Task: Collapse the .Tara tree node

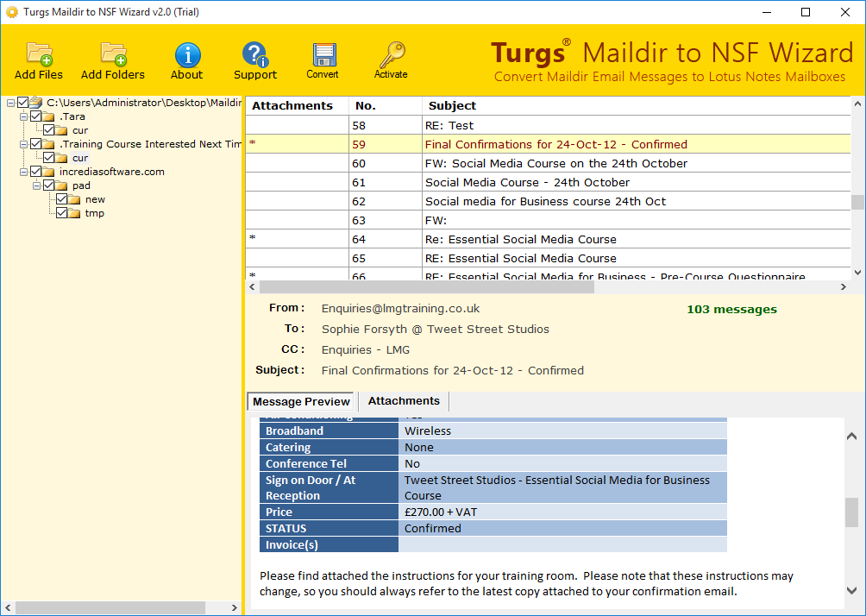Action: 24,116
